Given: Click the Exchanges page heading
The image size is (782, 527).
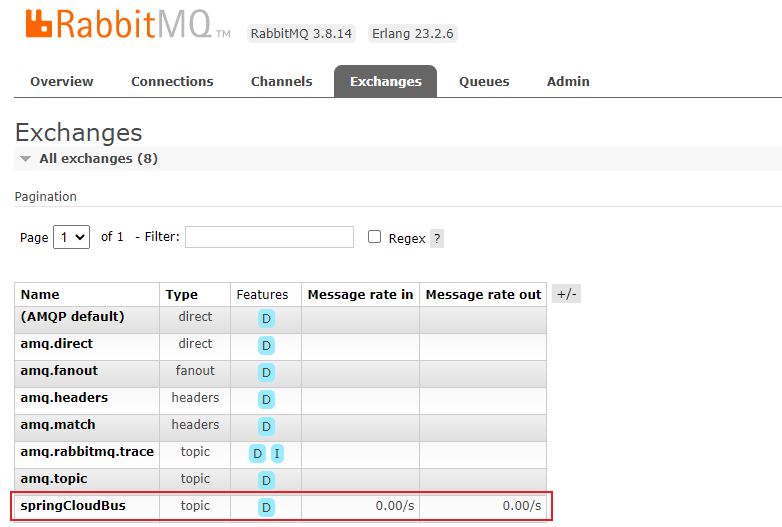Looking at the screenshot, I should [x=79, y=133].
